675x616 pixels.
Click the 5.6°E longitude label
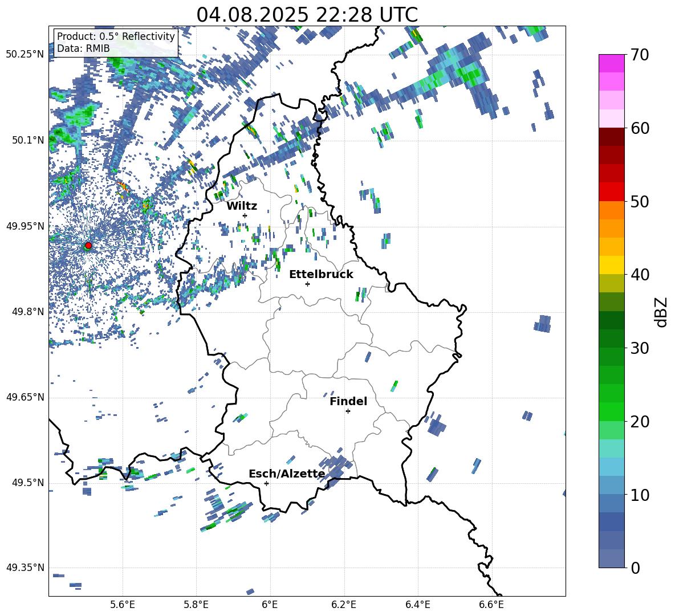pyautogui.click(x=123, y=605)
